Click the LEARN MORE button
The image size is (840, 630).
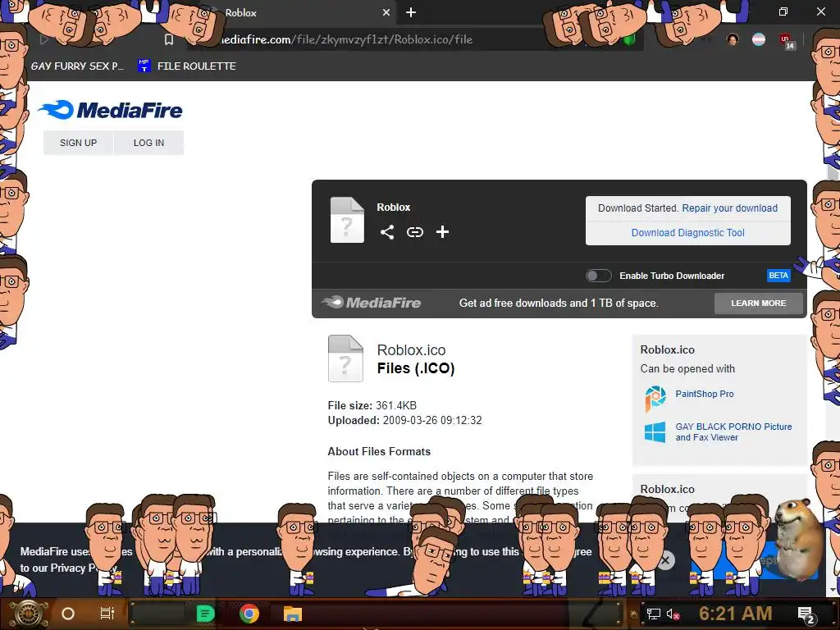pyautogui.click(x=758, y=304)
